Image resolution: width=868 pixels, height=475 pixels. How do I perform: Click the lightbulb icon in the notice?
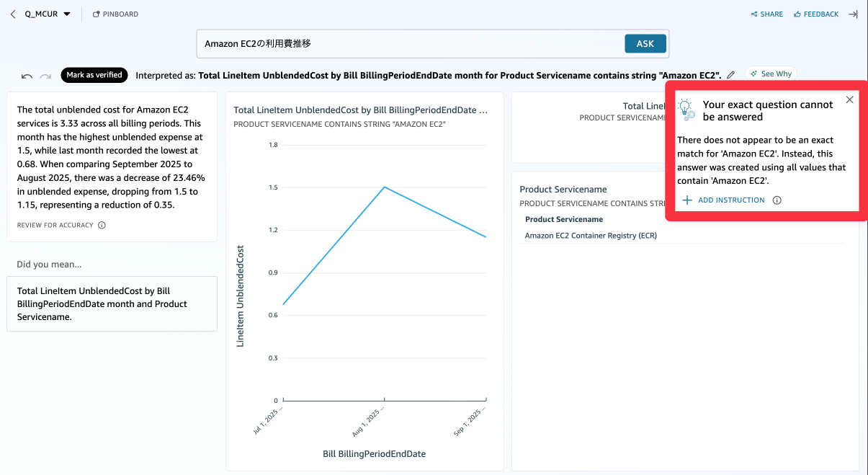click(x=686, y=110)
